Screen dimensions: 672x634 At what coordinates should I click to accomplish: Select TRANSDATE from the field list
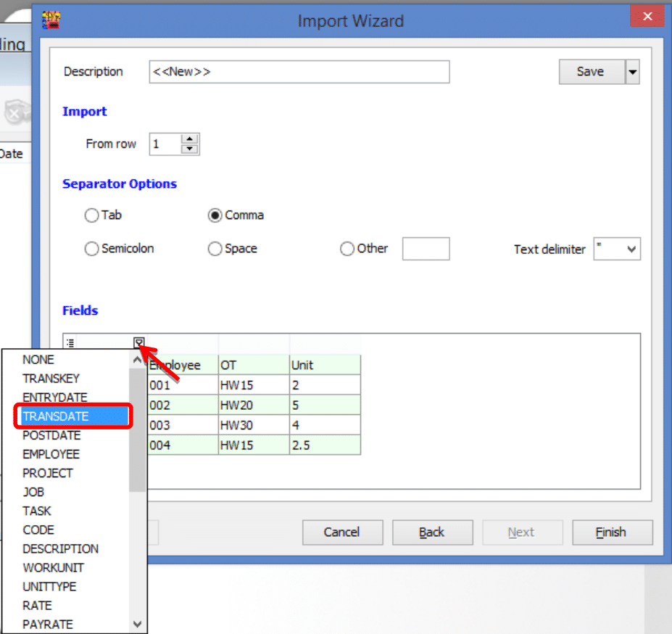coord(54,416)
